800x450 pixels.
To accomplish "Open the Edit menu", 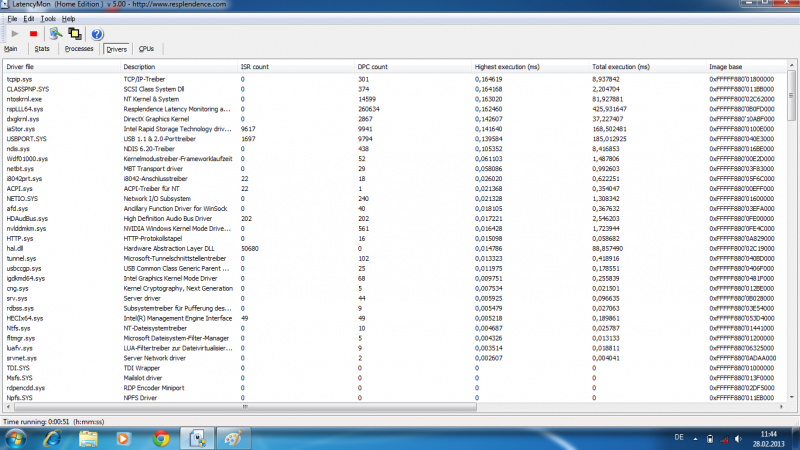I will (29, 19).
